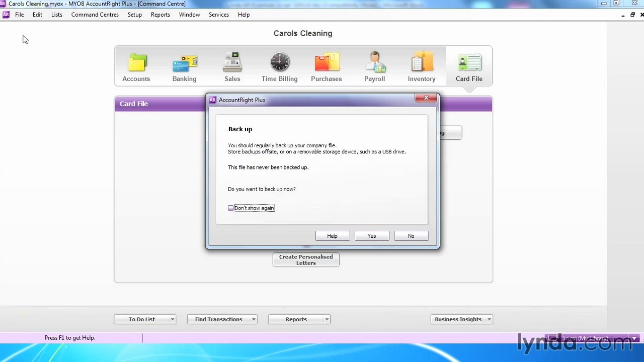Click Create Personalised Letters button

[306, 260]
